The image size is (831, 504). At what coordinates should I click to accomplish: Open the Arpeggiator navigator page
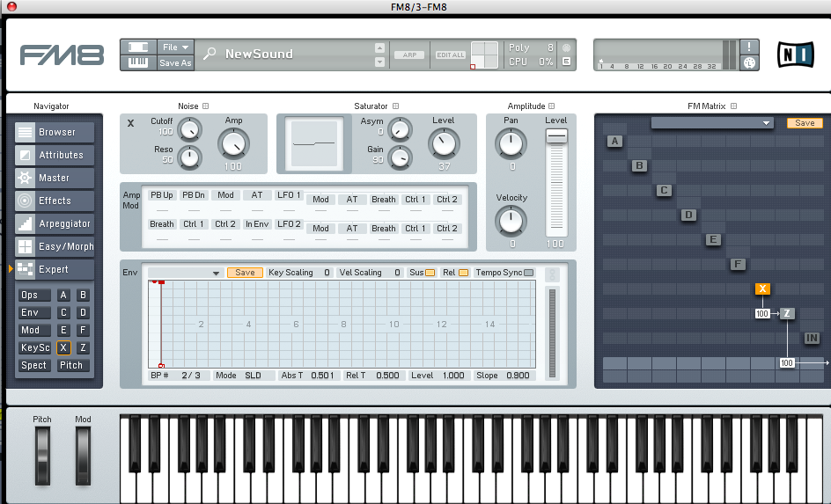(55, 223)
